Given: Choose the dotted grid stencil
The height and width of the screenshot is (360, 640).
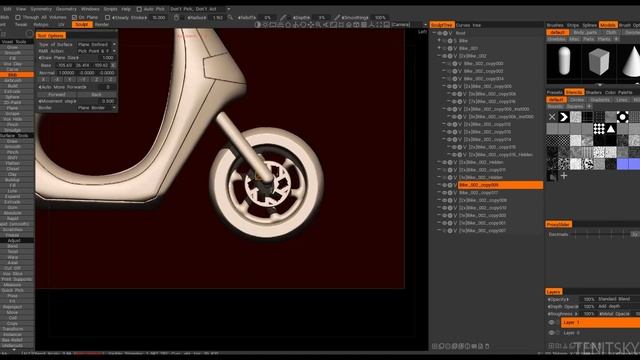Looking at the screenshot, I should 599,129.
